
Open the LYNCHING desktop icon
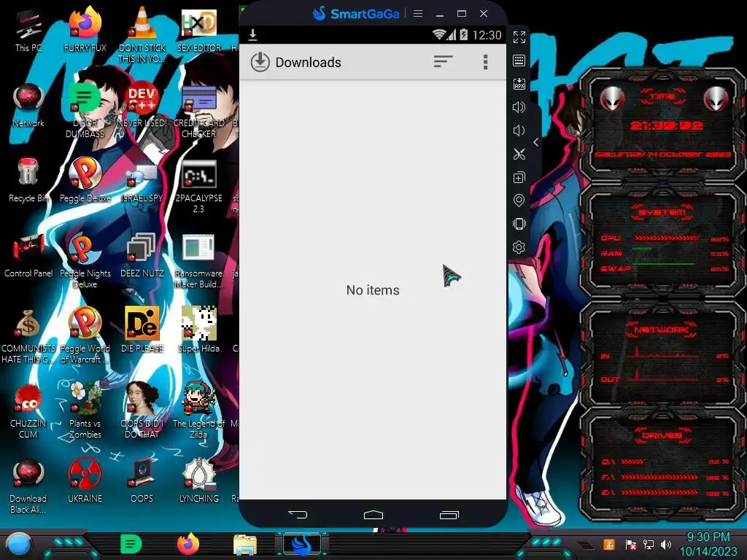pyautogui.click(x=198, y=473)
